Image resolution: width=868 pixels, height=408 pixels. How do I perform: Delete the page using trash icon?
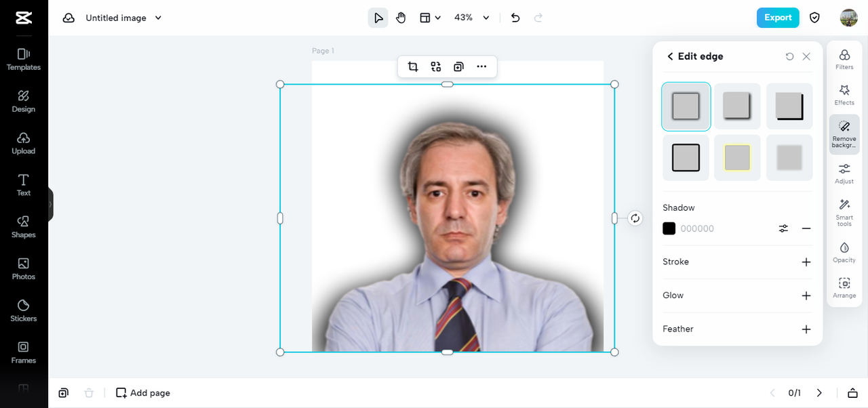click(x=89, y=393)
